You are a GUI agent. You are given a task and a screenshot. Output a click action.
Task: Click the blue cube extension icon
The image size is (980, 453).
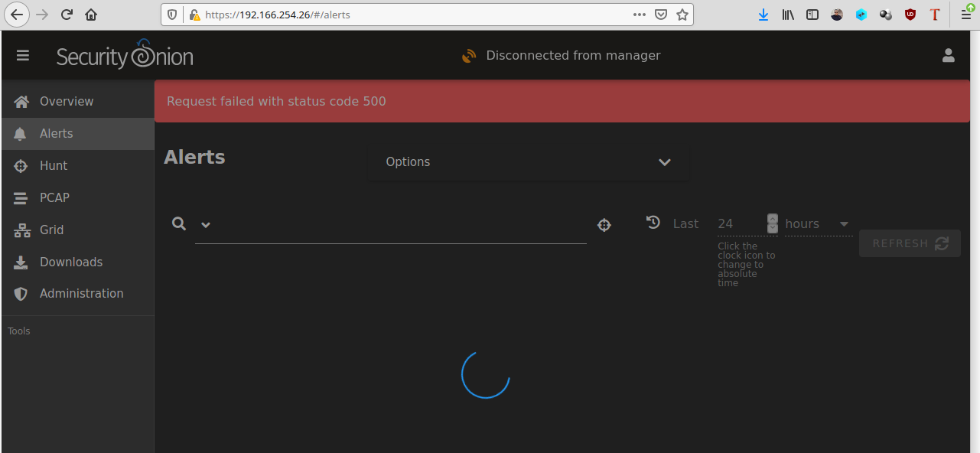861,15
